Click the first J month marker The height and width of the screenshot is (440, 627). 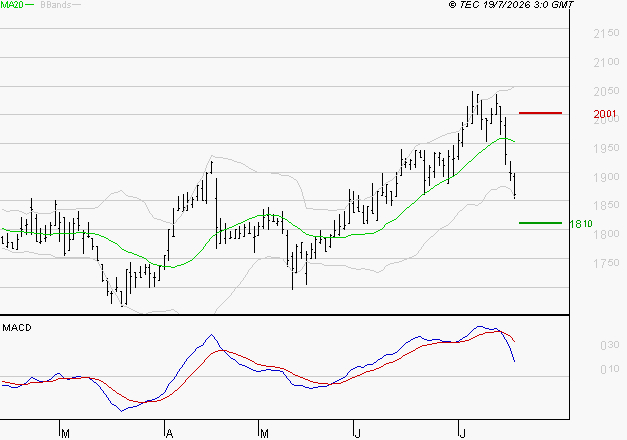(x=358, y=434)
